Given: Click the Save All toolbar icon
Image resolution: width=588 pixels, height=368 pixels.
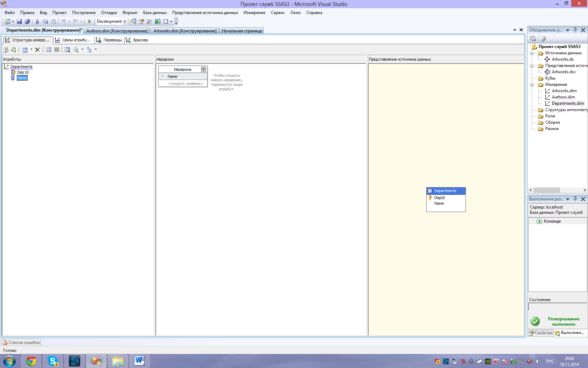Looking at the screenshot, I should click(27, 21).
